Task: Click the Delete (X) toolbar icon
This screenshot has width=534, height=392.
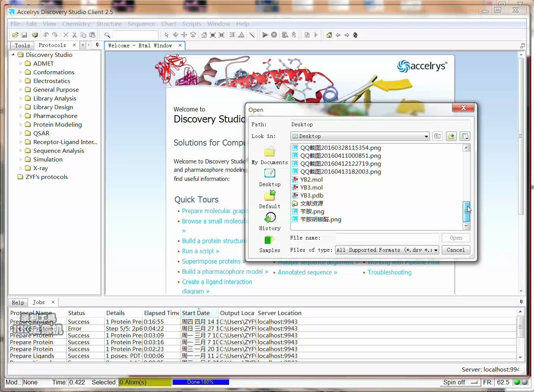Action: coord(66,35)
